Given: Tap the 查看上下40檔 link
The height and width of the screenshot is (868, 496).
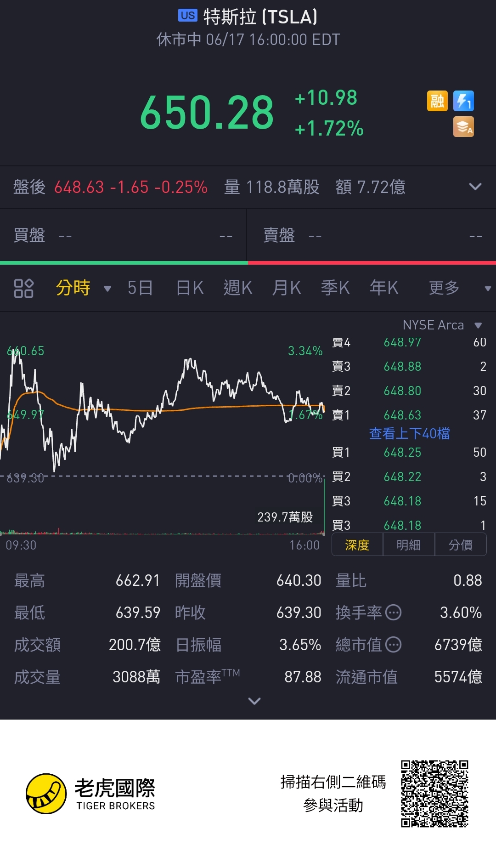Looking at the screenshot, I should [410, 433].
